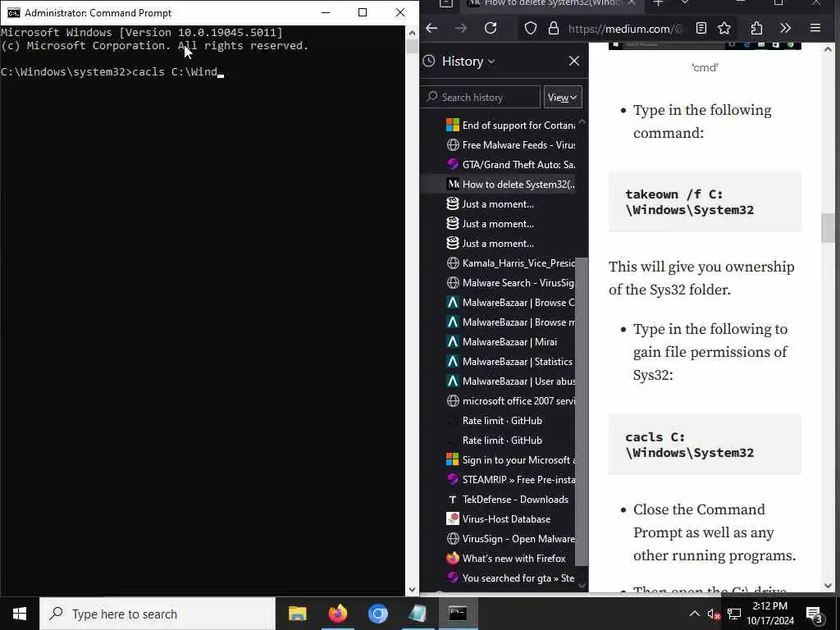
Task: Open history entry 'VirusSign - Open Malware'
Action: pyautogui.click(x=510, y=539)
